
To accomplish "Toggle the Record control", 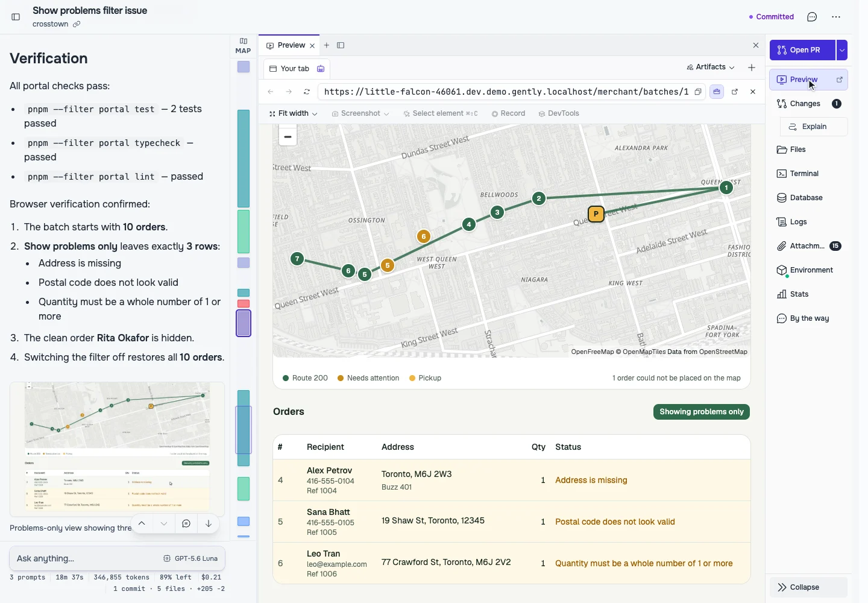I will coord(508,113).
